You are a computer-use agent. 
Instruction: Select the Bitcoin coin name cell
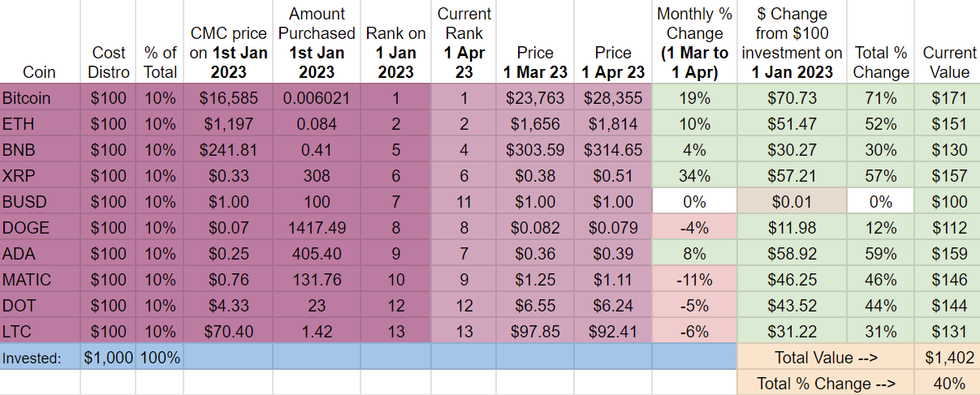pyautogui.click(x=40, y=98)
